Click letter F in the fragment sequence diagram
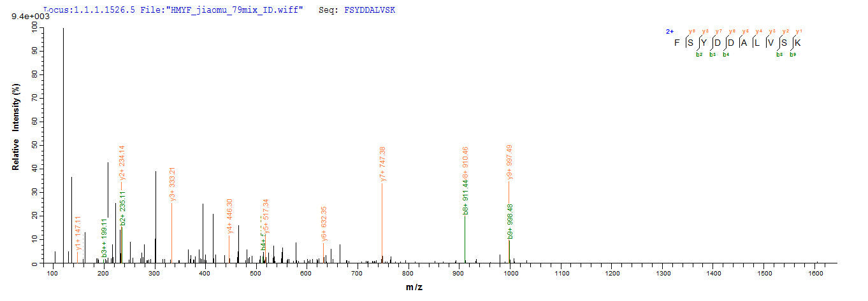Screen dimensions: 868x301 [677, 43]
